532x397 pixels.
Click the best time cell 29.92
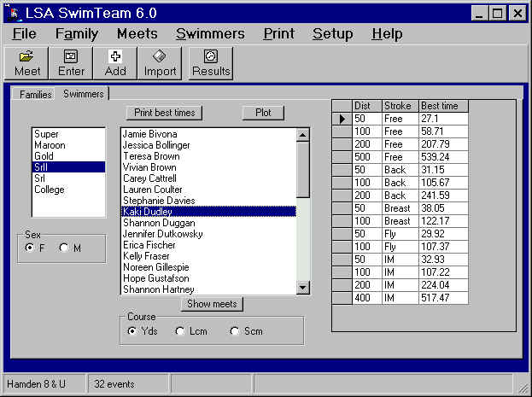(444, 234)
